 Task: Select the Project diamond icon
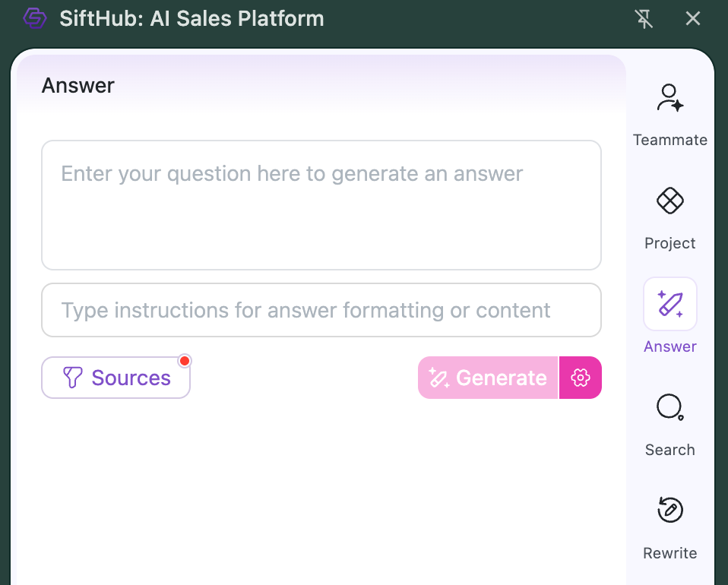tap(669, 201)
